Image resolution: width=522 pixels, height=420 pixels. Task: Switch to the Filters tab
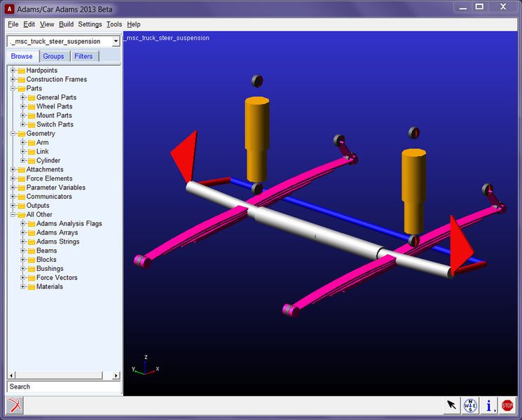click(83, 56)
